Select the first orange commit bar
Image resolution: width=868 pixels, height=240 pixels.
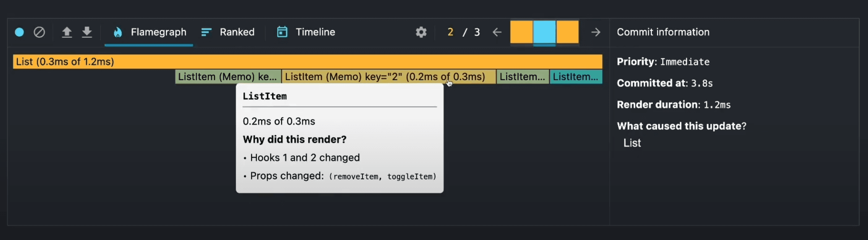click(521, 32)
